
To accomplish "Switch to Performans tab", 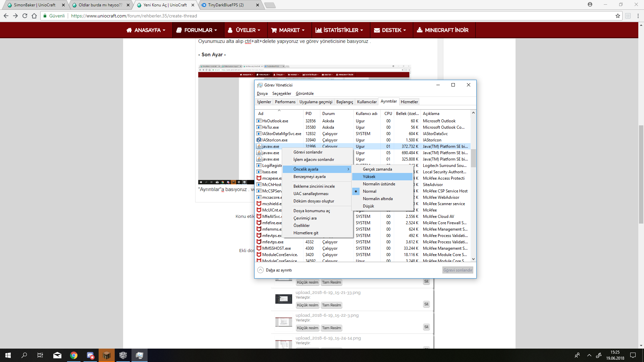I will click(x=285, y=102).
